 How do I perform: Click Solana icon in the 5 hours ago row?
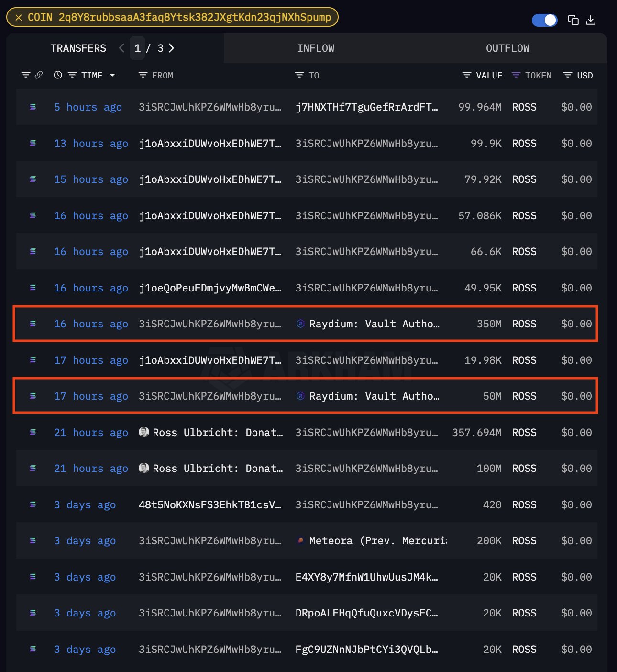tap(33, 107)
